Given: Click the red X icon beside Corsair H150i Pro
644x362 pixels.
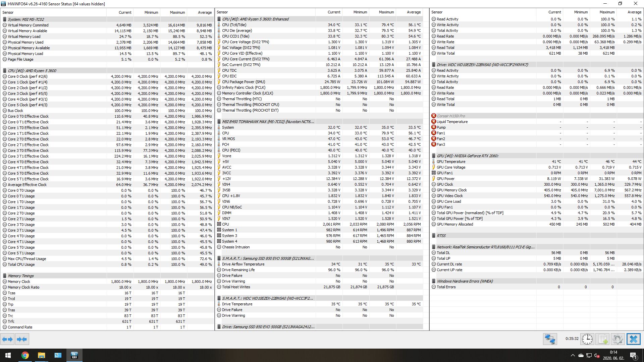Looking at the screenshot, I should pos(434,116).
